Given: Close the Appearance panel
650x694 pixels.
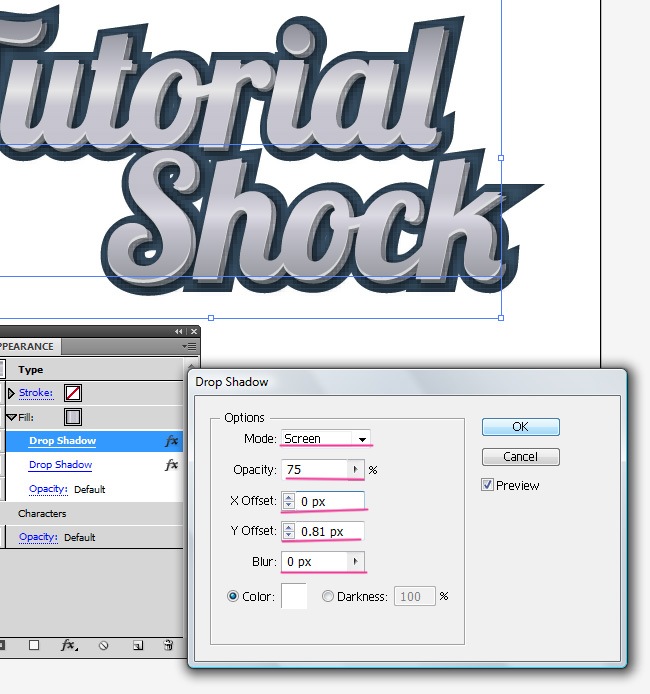Looking at the screenshot, I should (x=194, y=332).
